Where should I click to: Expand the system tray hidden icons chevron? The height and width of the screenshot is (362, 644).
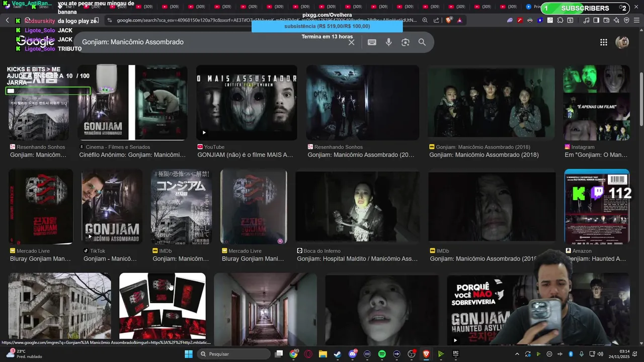[x=517, y=354]
